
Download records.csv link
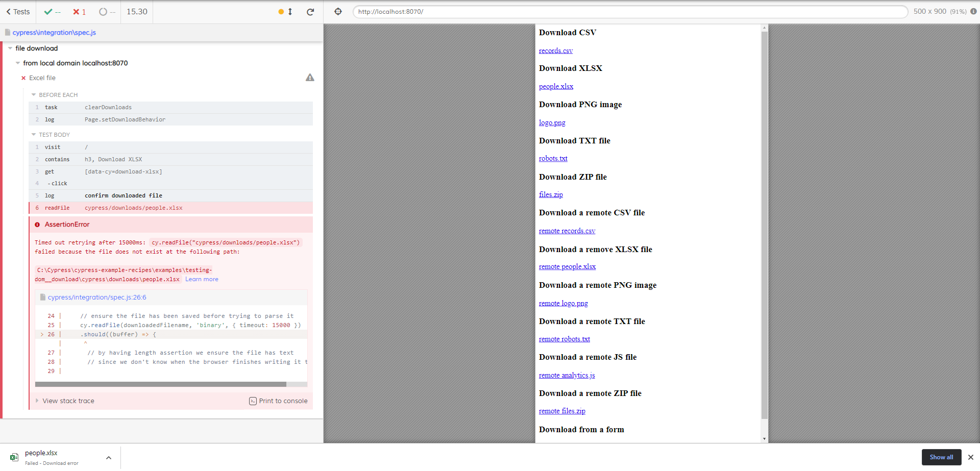(556, 51)
